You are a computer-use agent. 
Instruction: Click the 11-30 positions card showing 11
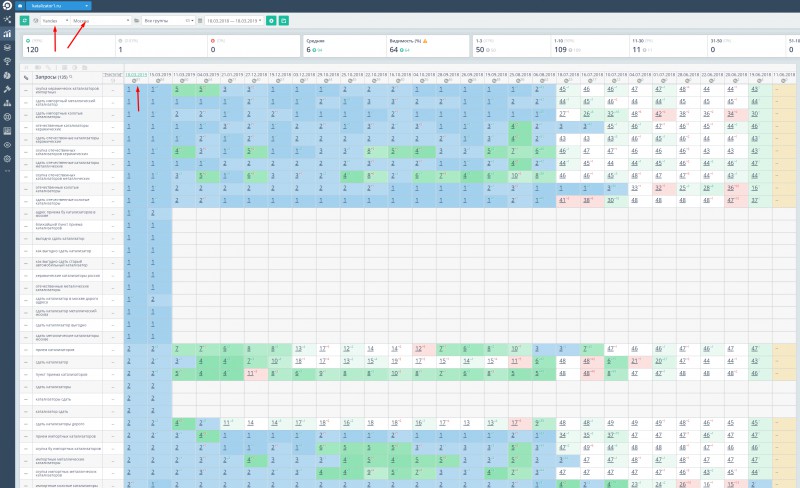point(668,45)
